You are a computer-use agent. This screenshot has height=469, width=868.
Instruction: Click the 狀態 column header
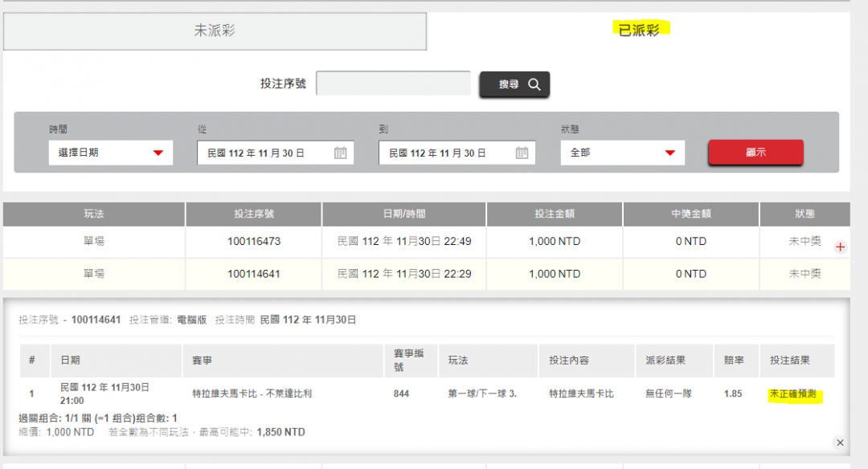point(805,214)
